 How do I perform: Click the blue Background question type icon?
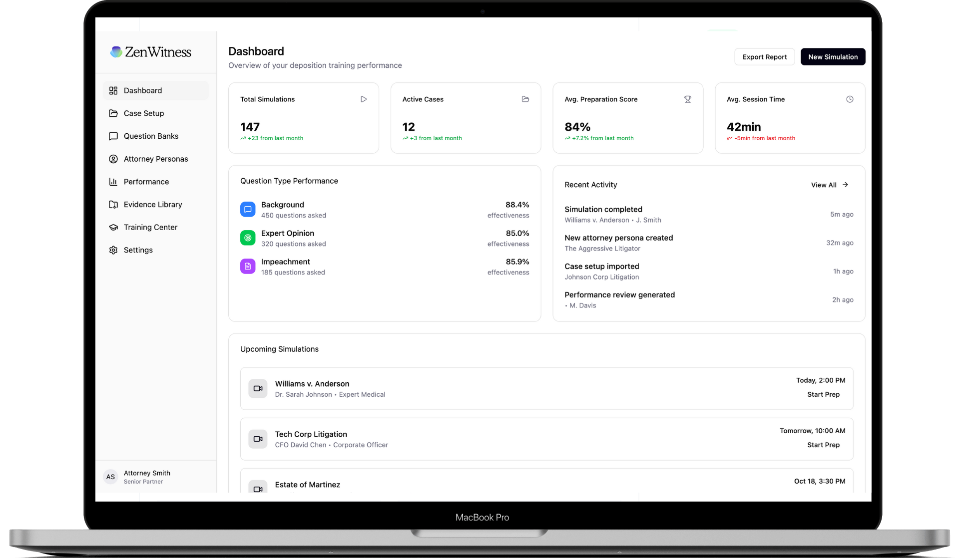click(x=248, y=210)
